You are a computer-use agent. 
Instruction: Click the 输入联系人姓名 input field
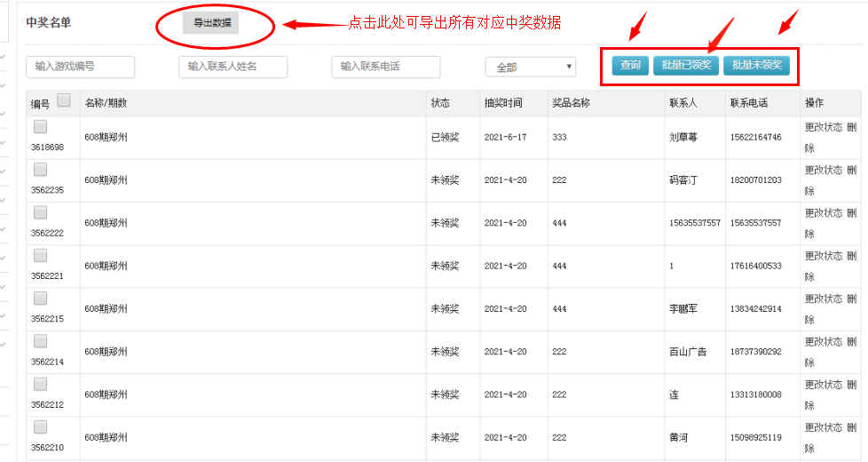coord(233,67)
